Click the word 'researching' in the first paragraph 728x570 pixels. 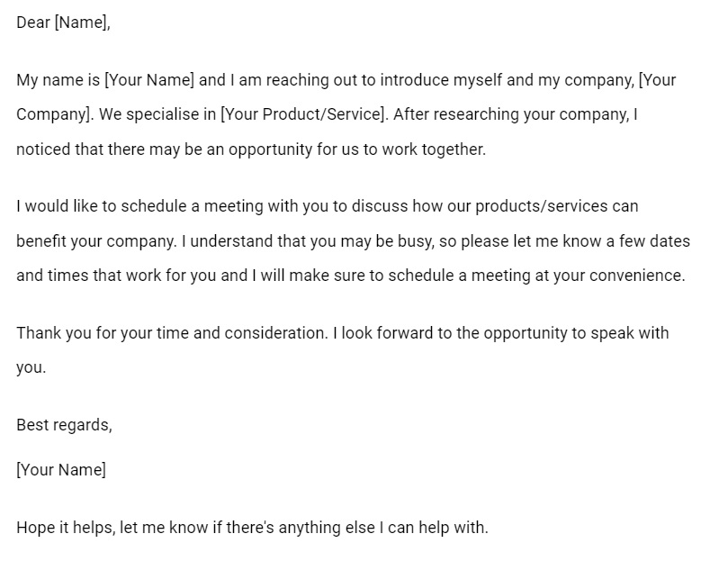pos(476,114)
